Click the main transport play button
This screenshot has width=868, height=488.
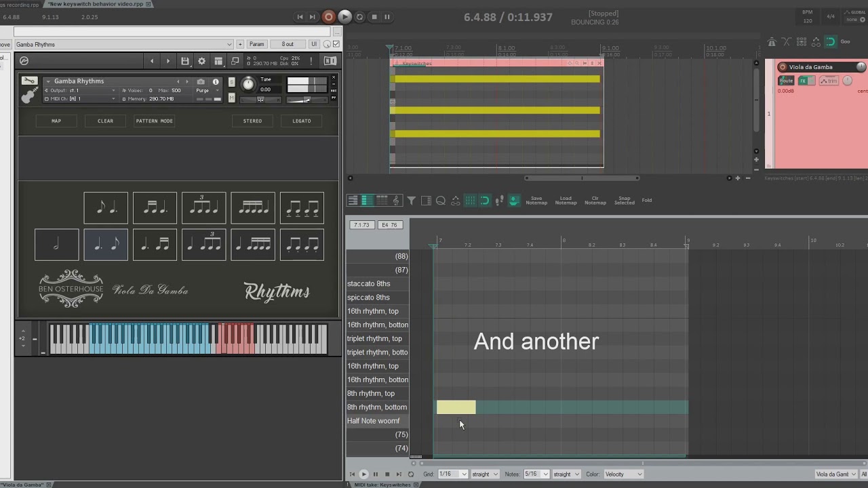tap(344, 17)
